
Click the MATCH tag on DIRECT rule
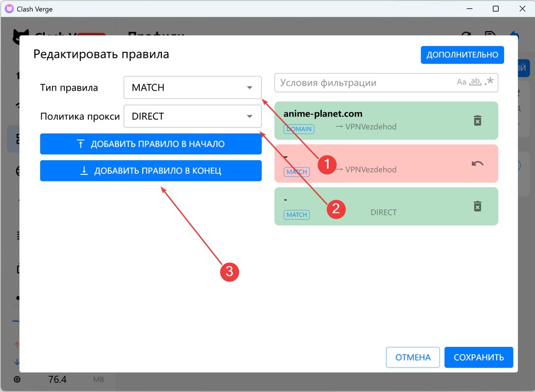tap(297, 215)
